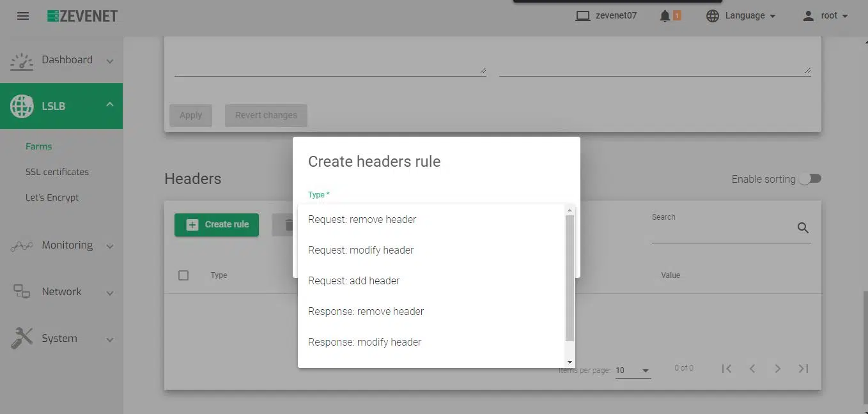Click the dropdown list scrollbar down arrow
868x414 pixels.
click(570, 362)
